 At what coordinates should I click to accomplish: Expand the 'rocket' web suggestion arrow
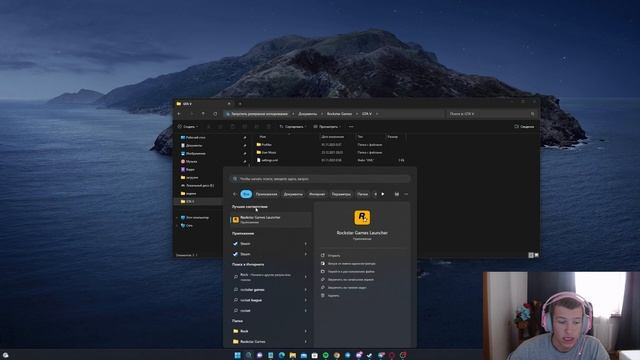point(306,311)
